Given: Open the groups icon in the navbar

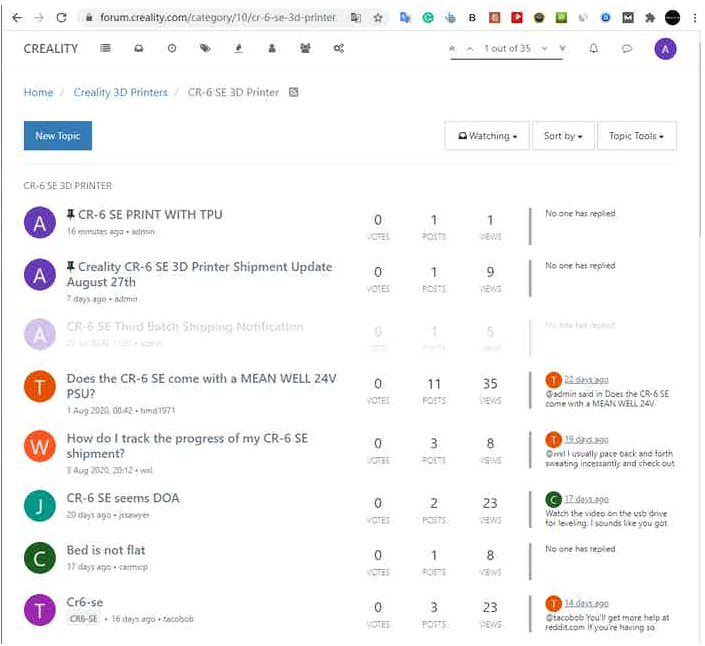Looking at the screenshot, I should click(305, 48).
